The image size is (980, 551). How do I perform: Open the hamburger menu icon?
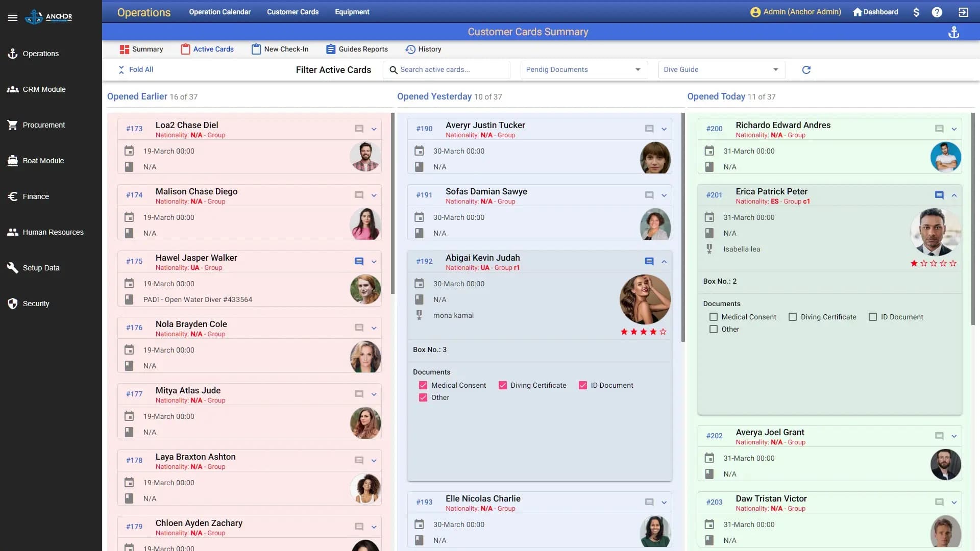click(13, 18)
